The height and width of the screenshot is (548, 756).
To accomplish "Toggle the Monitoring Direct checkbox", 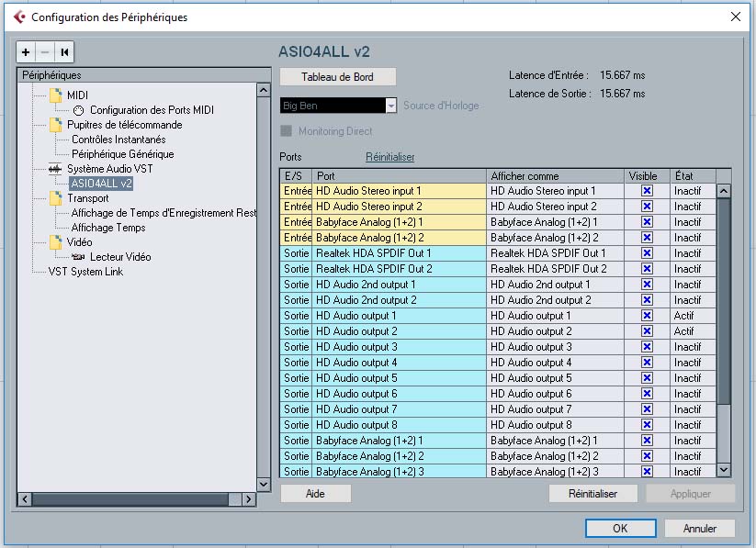I will tap(287, 130).
